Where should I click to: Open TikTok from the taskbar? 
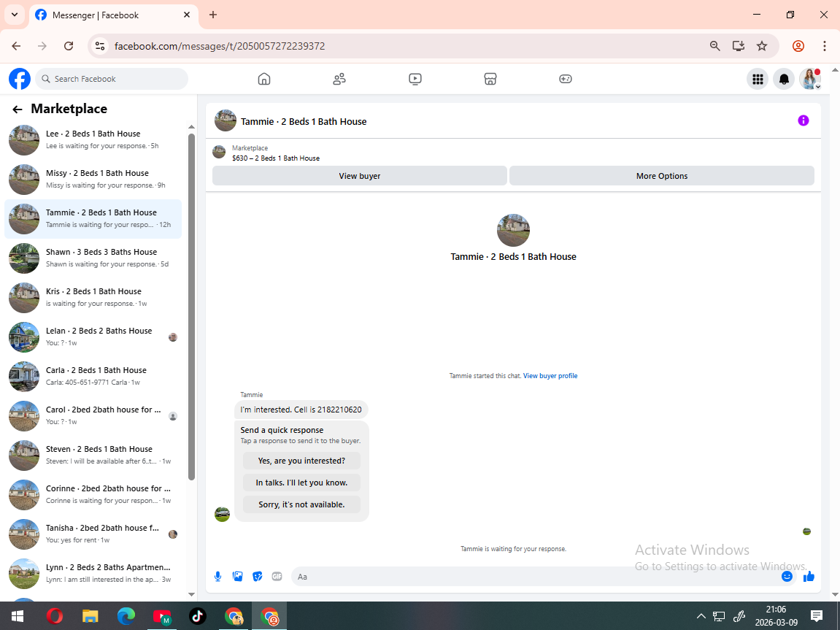tap(198, 617)
